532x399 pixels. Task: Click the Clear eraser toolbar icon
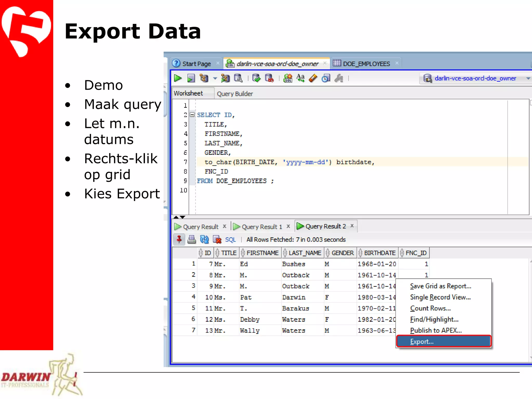point(313,78)
